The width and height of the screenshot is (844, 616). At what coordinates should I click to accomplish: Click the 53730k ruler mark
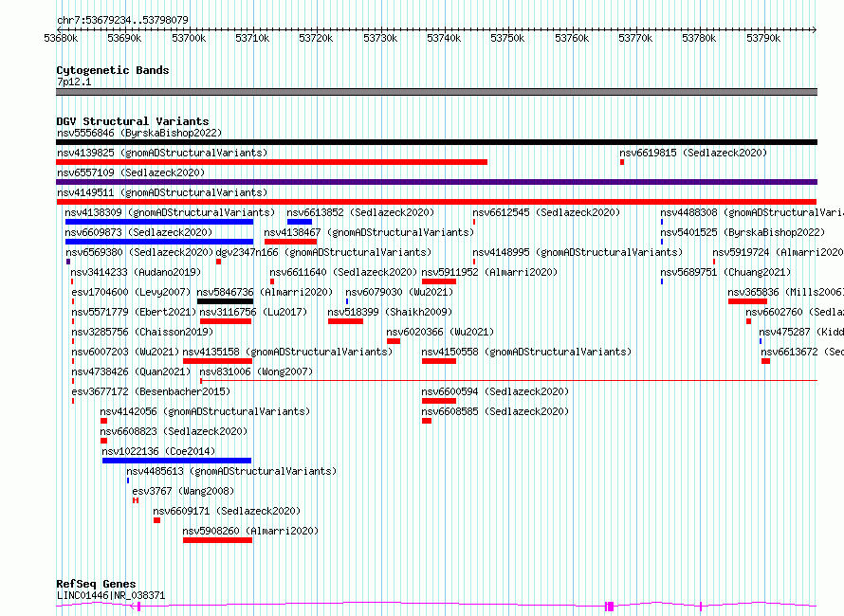coord(380,38)
